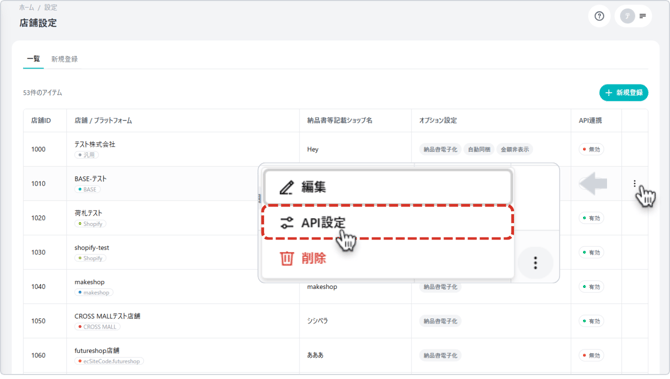Click store name shopify-test
This screenshot has width=670, height=379.
(x=91, y=247)
